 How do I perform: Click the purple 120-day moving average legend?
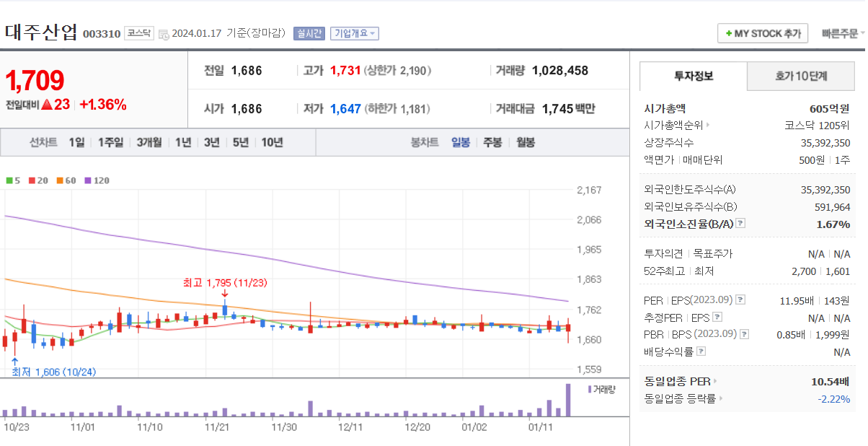97,180
